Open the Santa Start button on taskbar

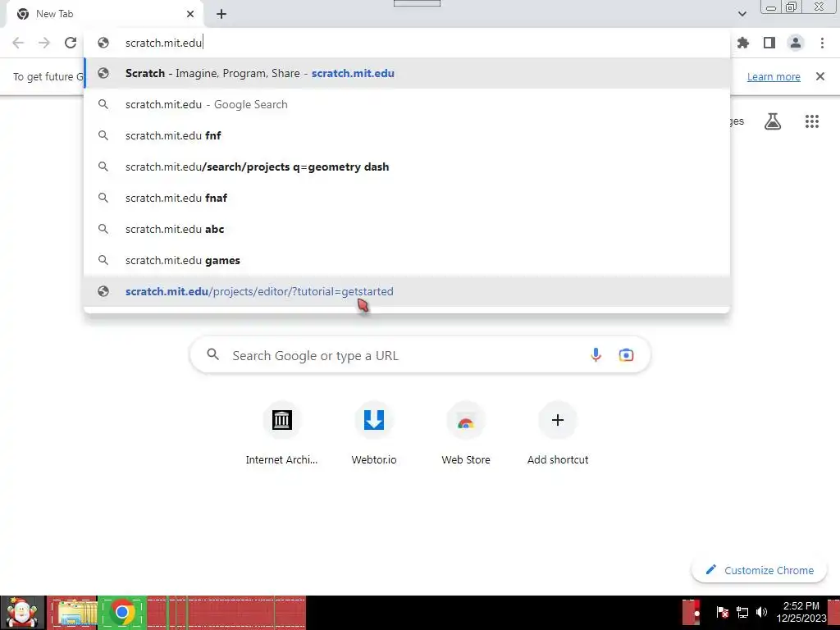22,613
